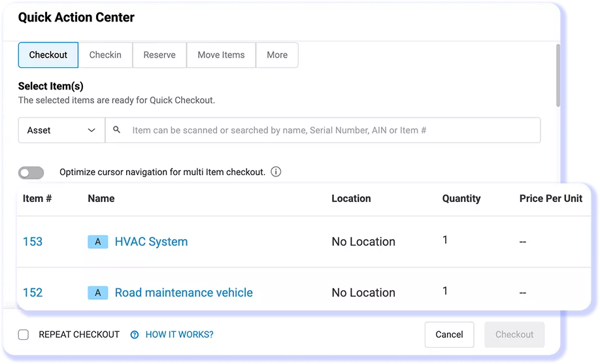Open the How It Works link
This screenshot has height=364, width=600.
[x=180, y=335]
